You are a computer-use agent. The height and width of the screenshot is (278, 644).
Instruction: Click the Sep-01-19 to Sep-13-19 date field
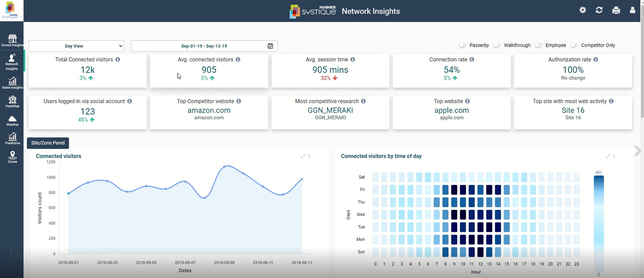tap(204, 46)
